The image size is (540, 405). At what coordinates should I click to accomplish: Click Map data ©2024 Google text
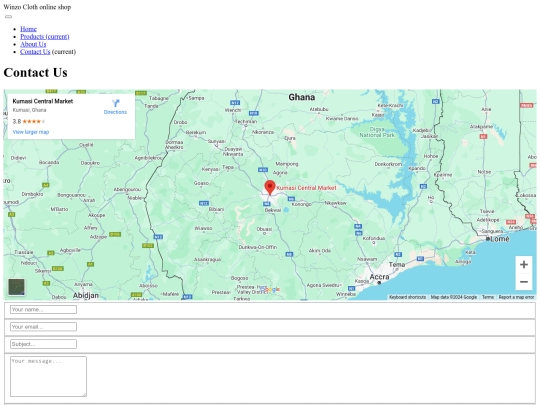(454, 297)
